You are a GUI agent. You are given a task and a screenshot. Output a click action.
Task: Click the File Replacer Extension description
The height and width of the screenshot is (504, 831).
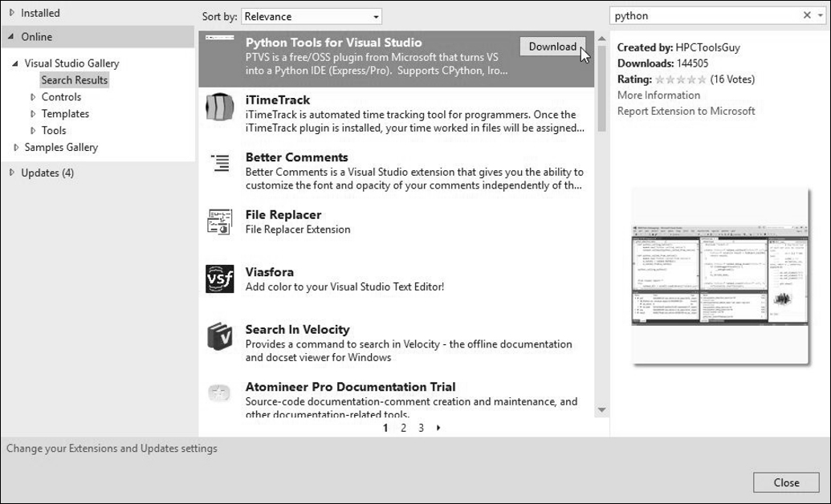pos(298,230)
